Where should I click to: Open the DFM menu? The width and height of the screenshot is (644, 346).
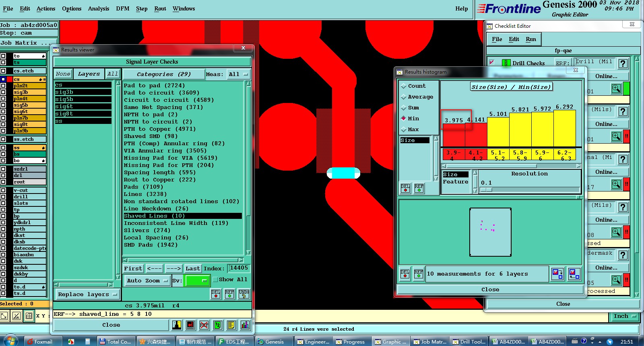coord(122,8)
